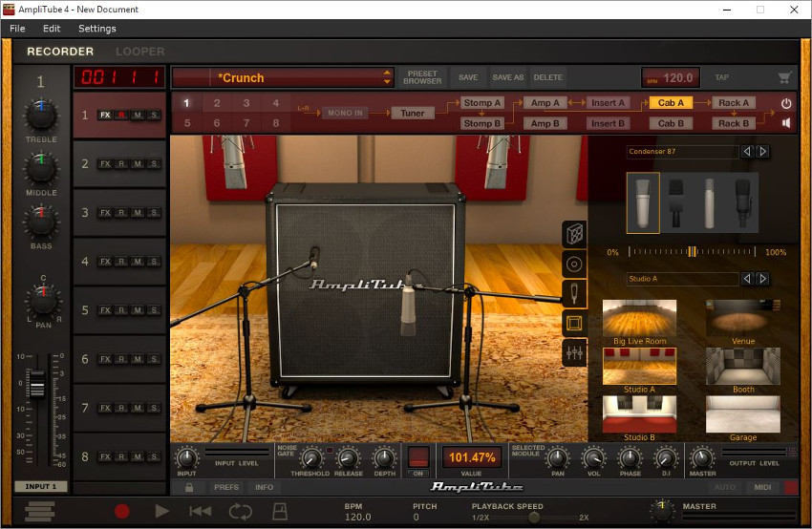Image resolution: width=812 pixels, height=529 pixels.
Task: Arm record R on track 1
Action: coord(121,115)
